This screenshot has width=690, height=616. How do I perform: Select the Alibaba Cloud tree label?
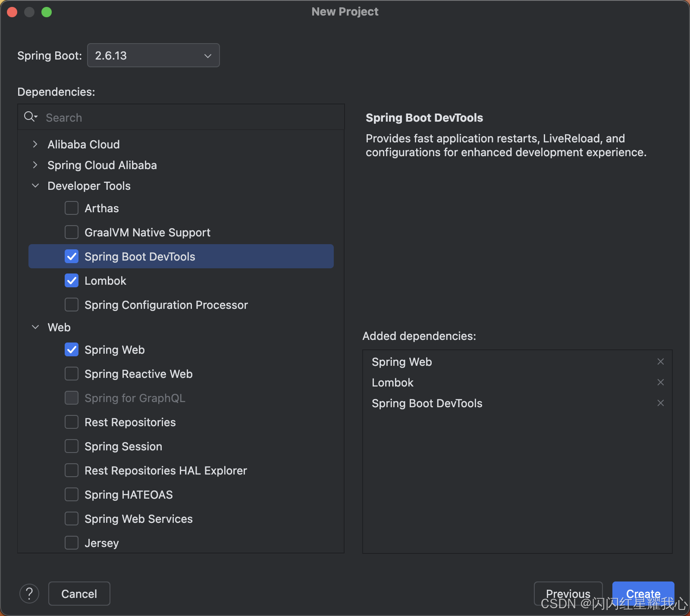(84, 145)
